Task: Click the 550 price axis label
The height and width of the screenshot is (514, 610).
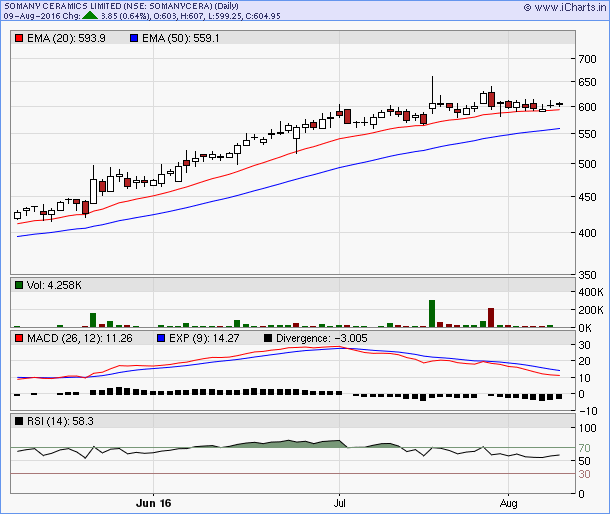Action: point(587,134)
